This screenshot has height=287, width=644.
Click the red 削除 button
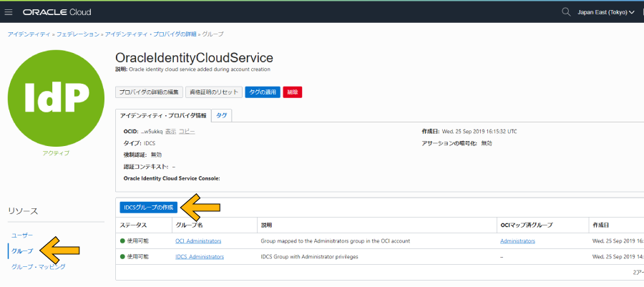click(293, 92)
